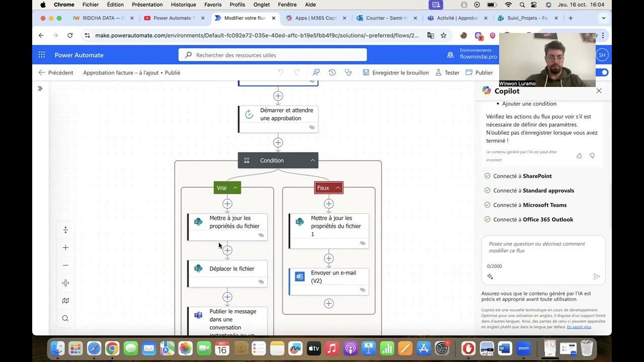Toggle the minimap on the canvas
This screenshot has width=644, height=362.
[65, 301]
